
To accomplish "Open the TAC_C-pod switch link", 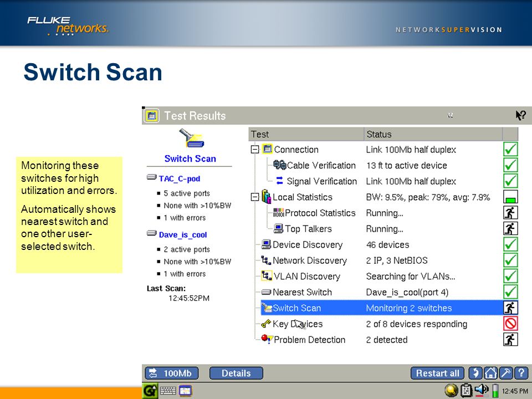I will click(x=180, y=178).
